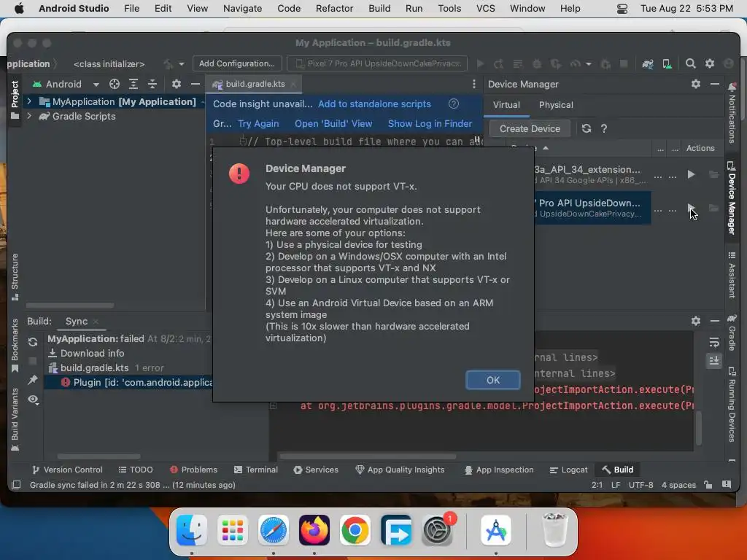Toggle the eye view options in Build panel
The image size is (747, 560).
tap(32, 399)
